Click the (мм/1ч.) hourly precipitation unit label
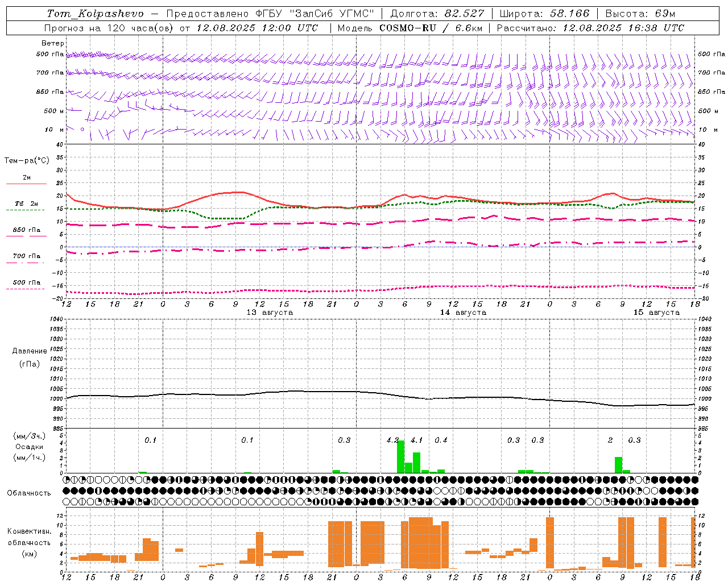This screenshot has height=582, width=728. pos(30,458)
